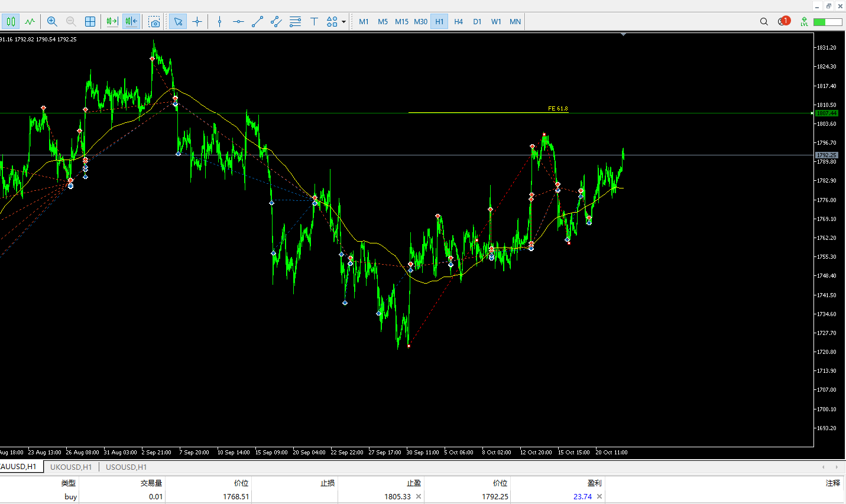Click the 1792.25 current price axis label
The height and width of the screenshot is (504, 846).
point(826,155)
